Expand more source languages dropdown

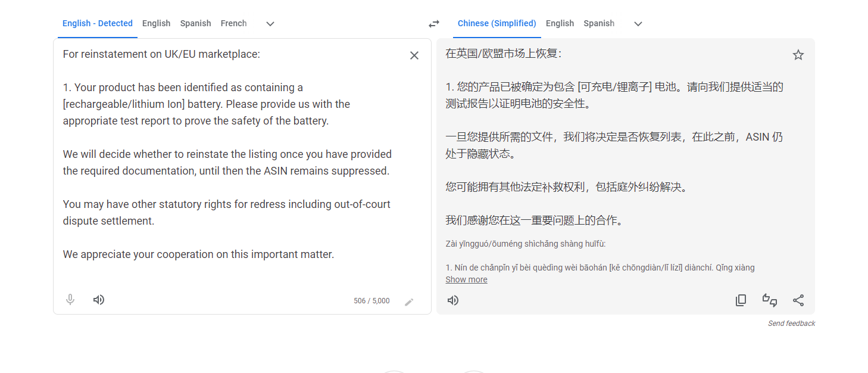tap(270, 24)
